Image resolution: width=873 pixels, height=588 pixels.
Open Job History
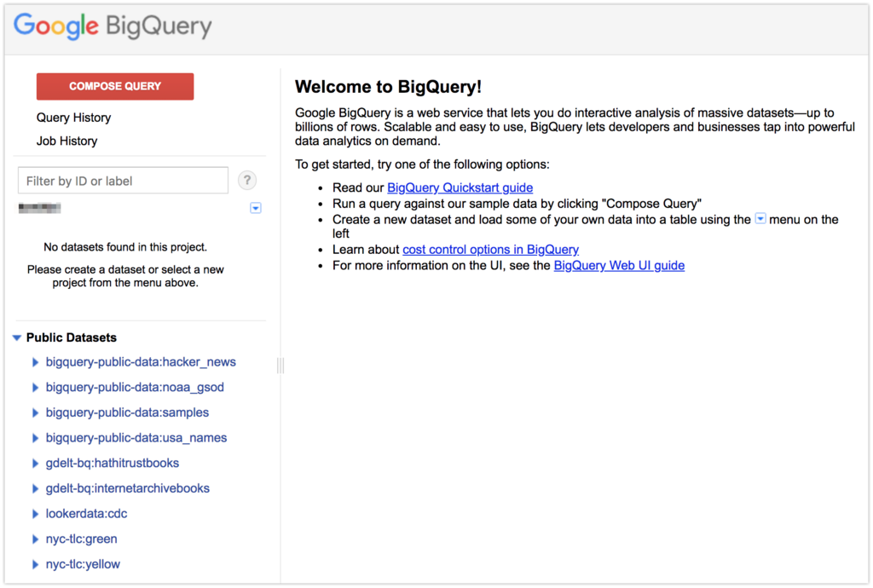[x=66, y=141]
